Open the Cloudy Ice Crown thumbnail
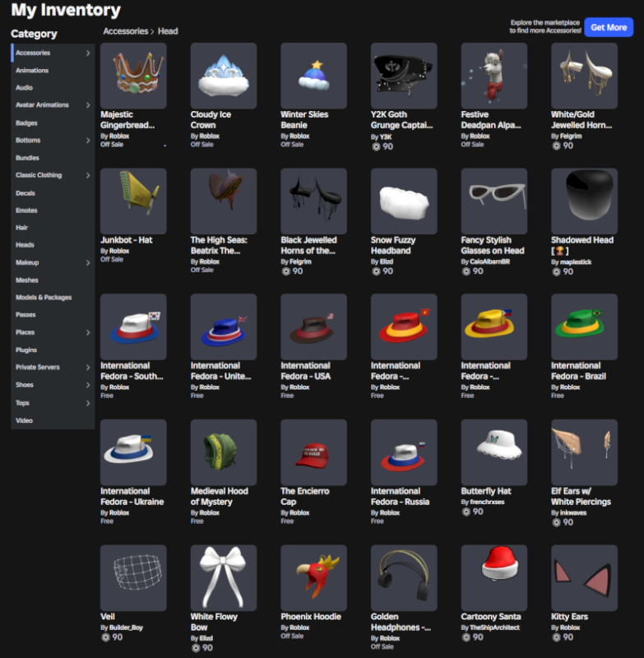 [224, 76]
